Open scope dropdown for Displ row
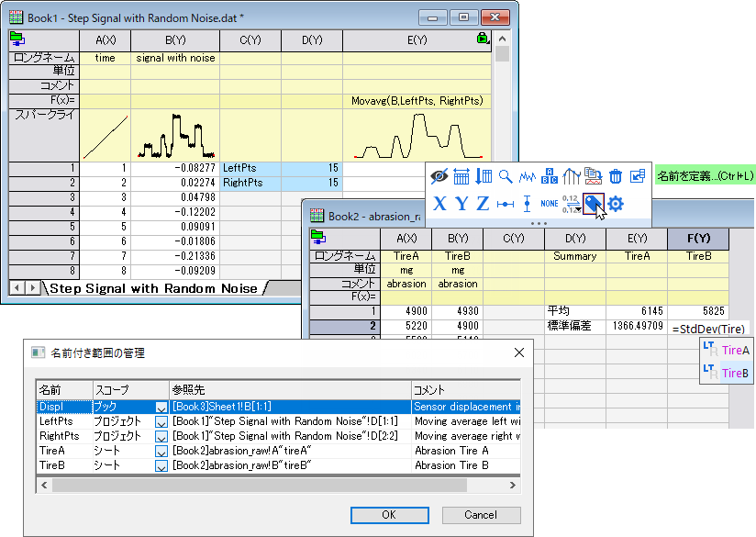The image size is (756, 537). tap(161, 408)
